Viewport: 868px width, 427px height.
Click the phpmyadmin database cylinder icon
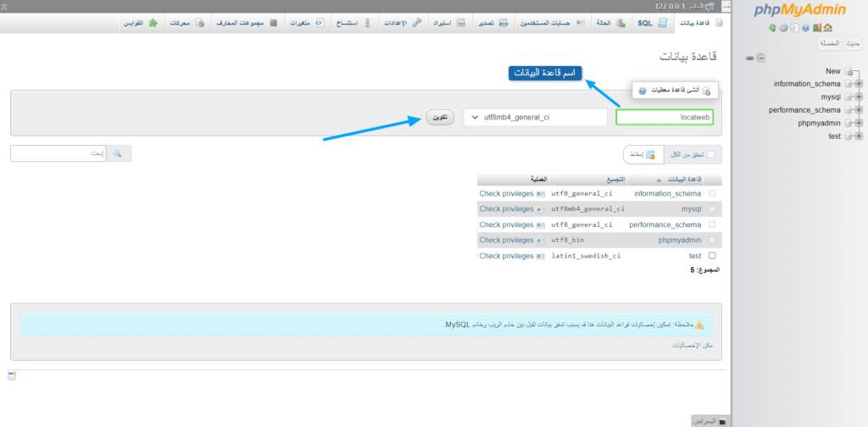coord(848,123)
